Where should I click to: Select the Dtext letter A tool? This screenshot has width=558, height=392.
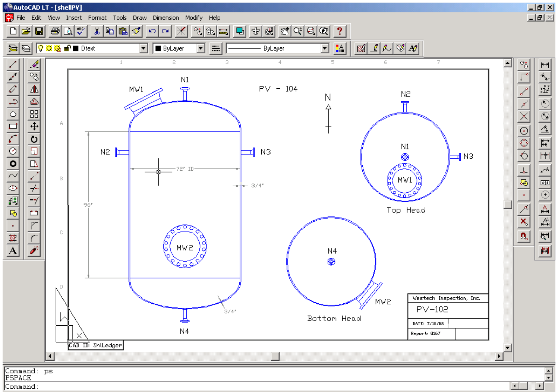(13, 250)
